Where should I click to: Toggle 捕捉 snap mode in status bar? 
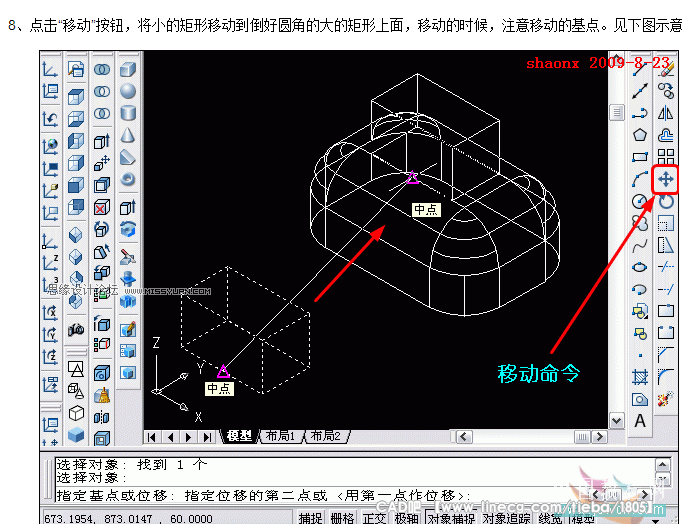tap(310, 518)
